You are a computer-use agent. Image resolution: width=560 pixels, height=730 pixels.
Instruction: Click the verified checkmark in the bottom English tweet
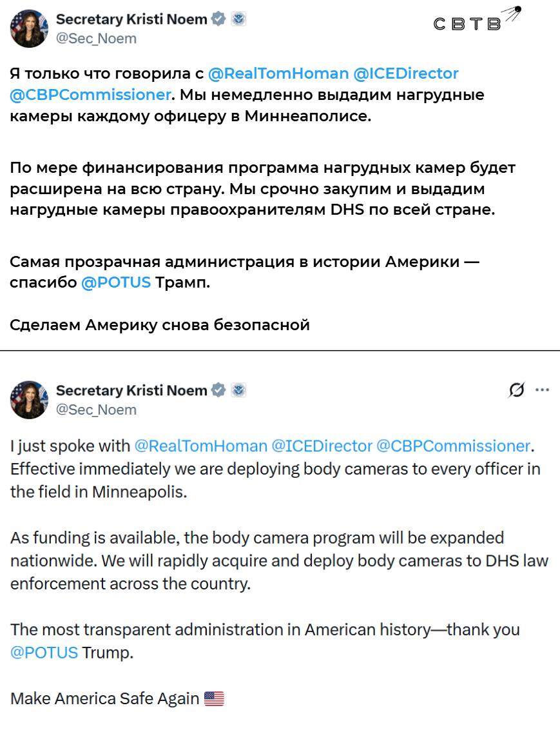click(218, 390)
